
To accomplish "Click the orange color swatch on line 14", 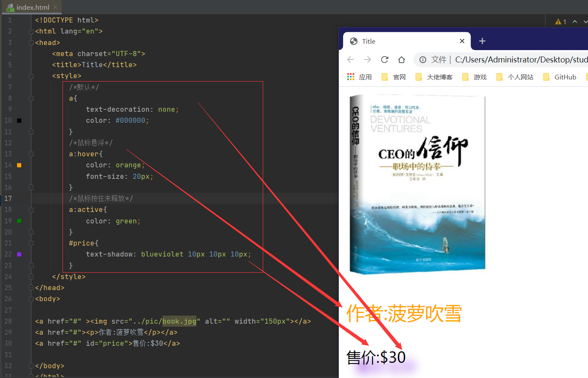I will coord(19,165).
